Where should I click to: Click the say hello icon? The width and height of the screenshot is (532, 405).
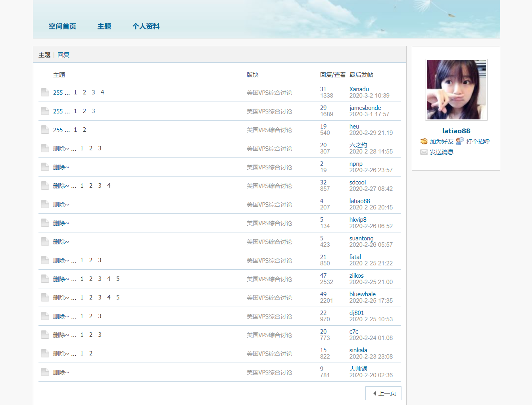pos(460,141)
